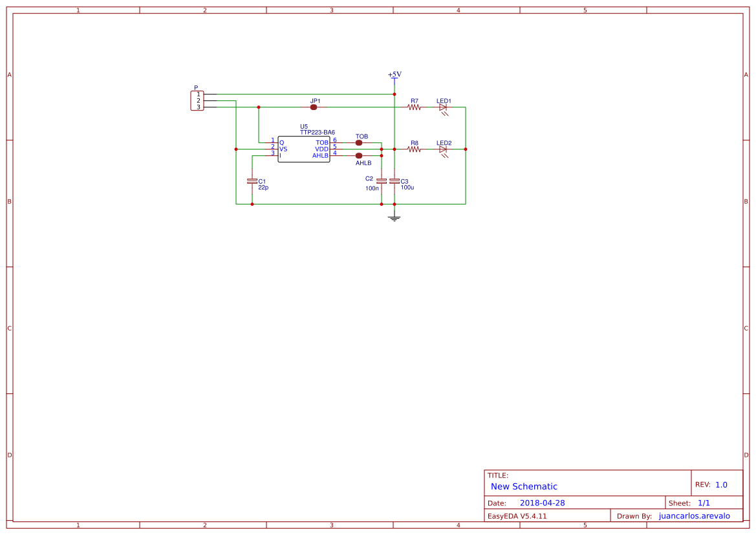Select the U5 TTP223-BA6 chip body
The image size is (756, 535).
[x=304, y=149]
